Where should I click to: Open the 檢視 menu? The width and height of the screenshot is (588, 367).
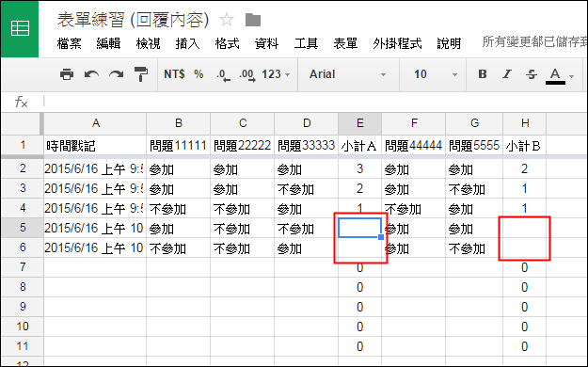[148, 43]
